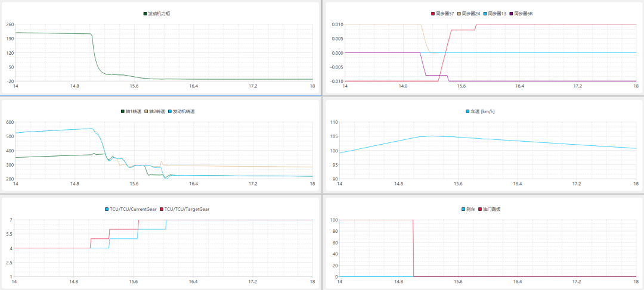Hide the 同步器6R series

point(522,14)
